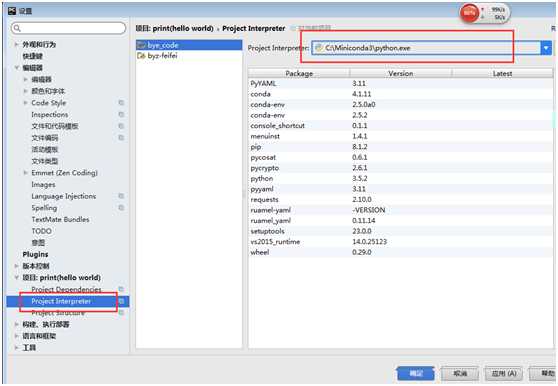This screenshot has width=558, height=386.
Task: Click the Package column header
Action: (x=299, y=73)
